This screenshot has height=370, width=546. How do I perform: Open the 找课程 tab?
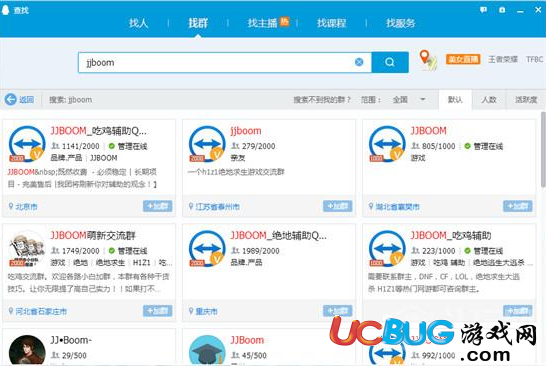click(331, 23)
